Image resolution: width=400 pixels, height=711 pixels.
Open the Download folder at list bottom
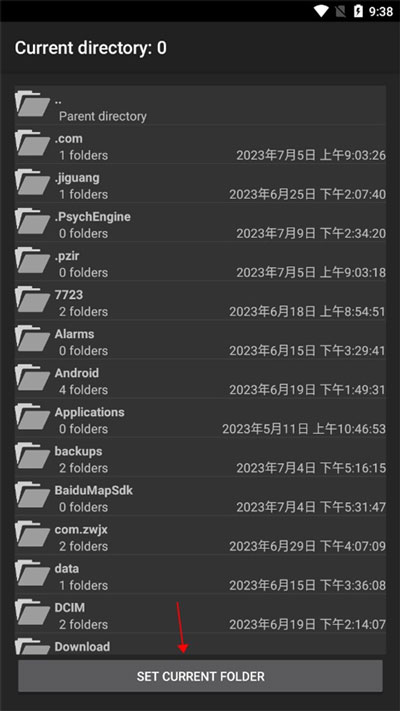(x=200, y=646)
